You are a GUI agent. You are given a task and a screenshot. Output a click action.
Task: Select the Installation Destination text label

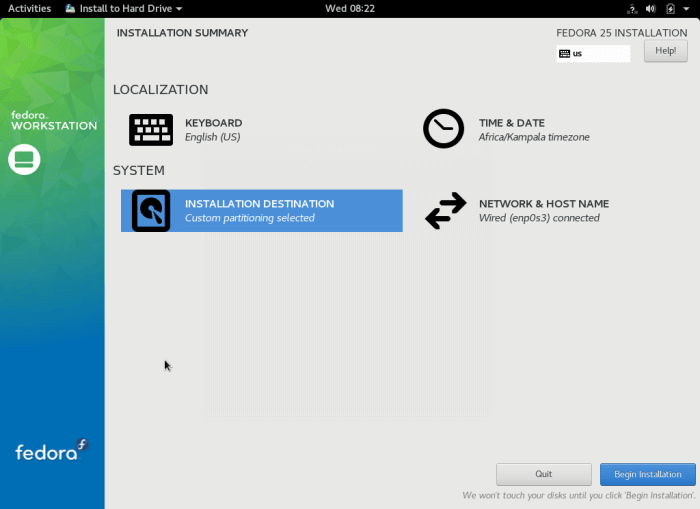point(259,204)
